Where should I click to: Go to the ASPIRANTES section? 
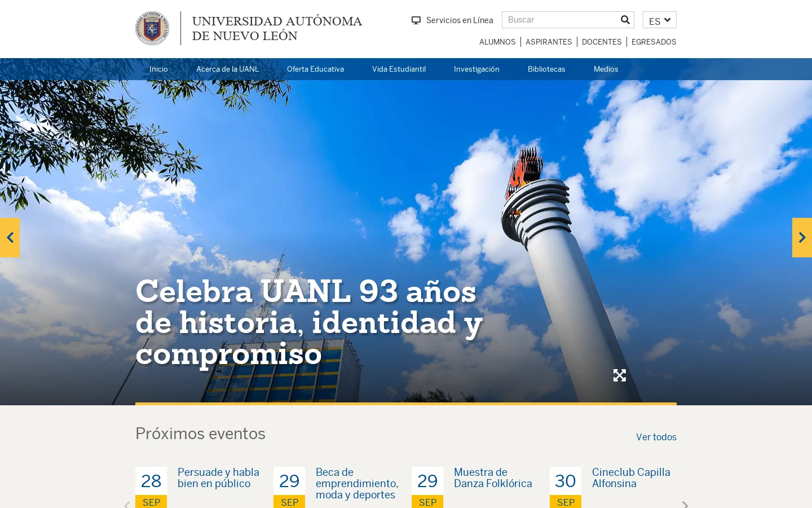(x=549, y=42)
